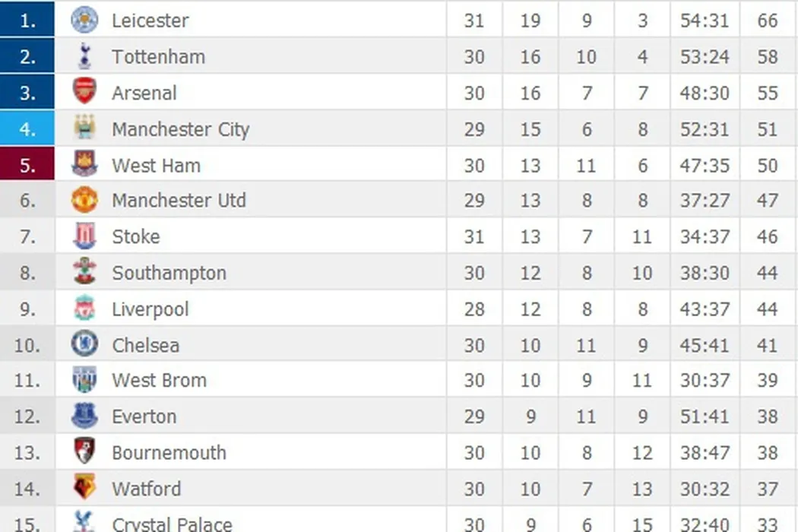Click the light blue position 4 badge

point(27,128)
